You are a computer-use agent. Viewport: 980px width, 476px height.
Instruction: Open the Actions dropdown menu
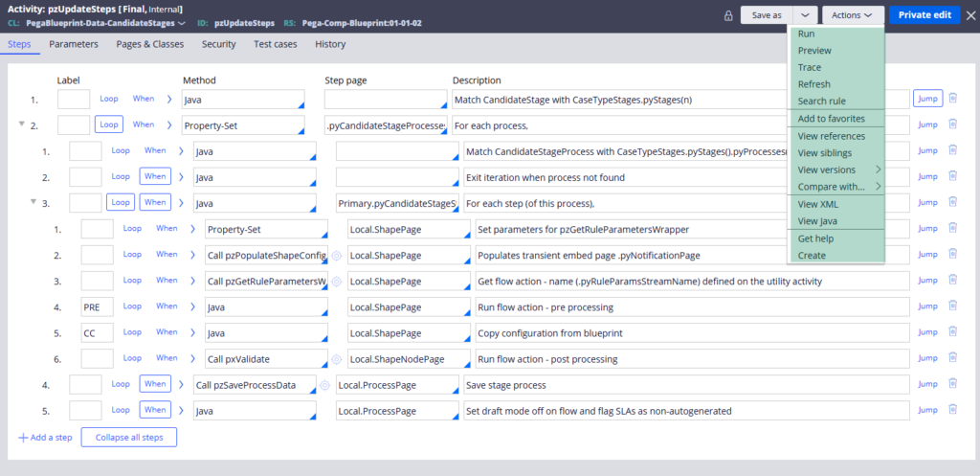coord(853,15)
